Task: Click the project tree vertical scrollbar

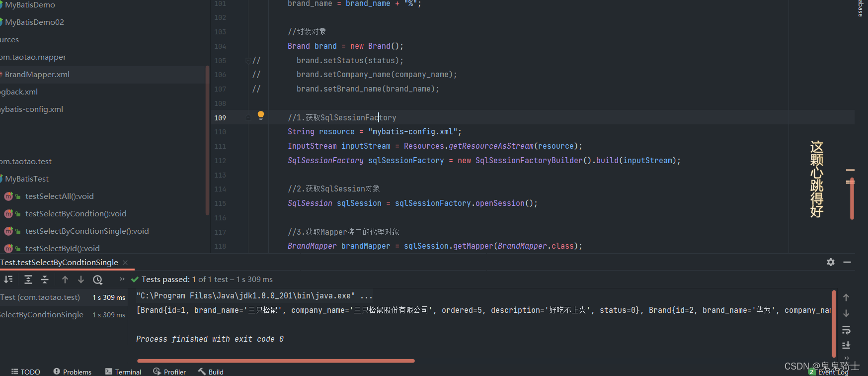Action: click(x=207, y=141)
